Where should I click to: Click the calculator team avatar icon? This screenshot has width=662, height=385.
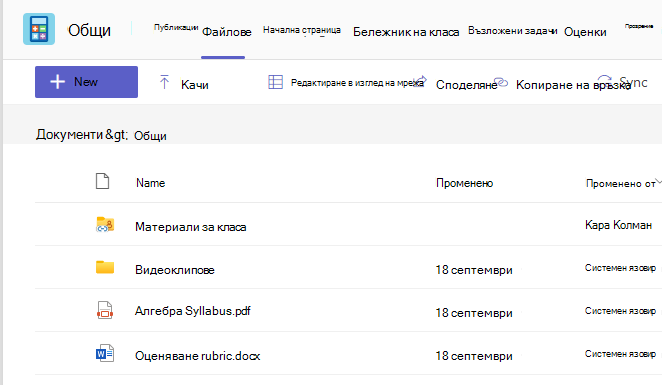[x=39, y=29]
